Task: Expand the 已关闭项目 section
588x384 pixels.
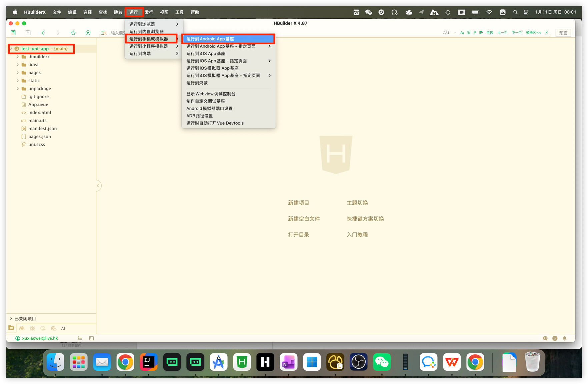Action: [x=11, y=319]
